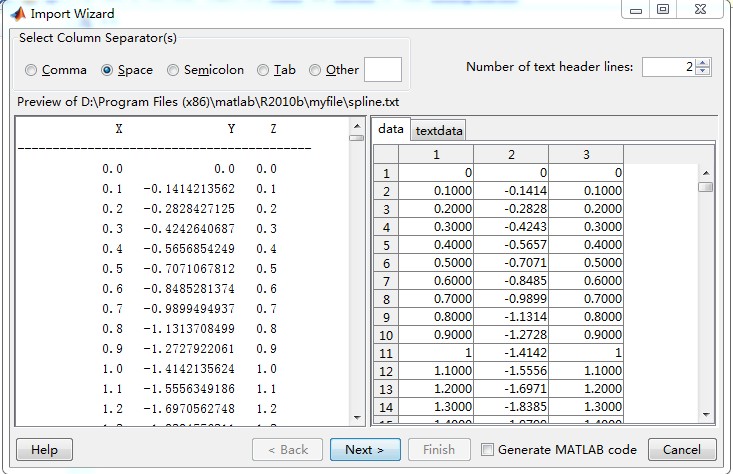733x474 pixels.
Task: Select the Tab separator radio button
Action: (264, 70)
